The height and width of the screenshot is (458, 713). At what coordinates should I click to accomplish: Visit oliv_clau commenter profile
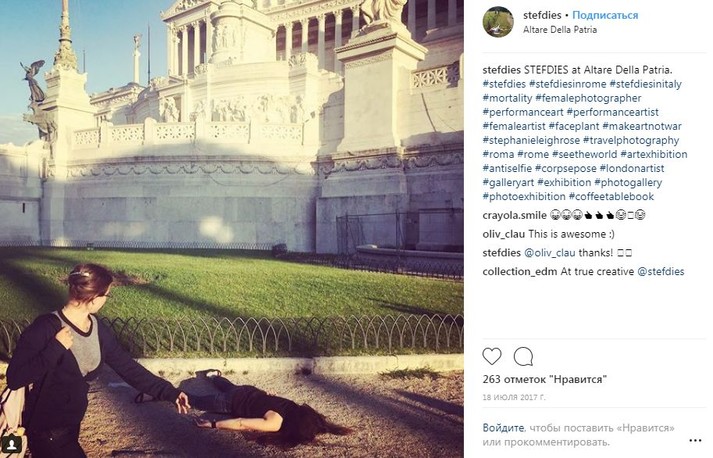[x=503, y=234]
